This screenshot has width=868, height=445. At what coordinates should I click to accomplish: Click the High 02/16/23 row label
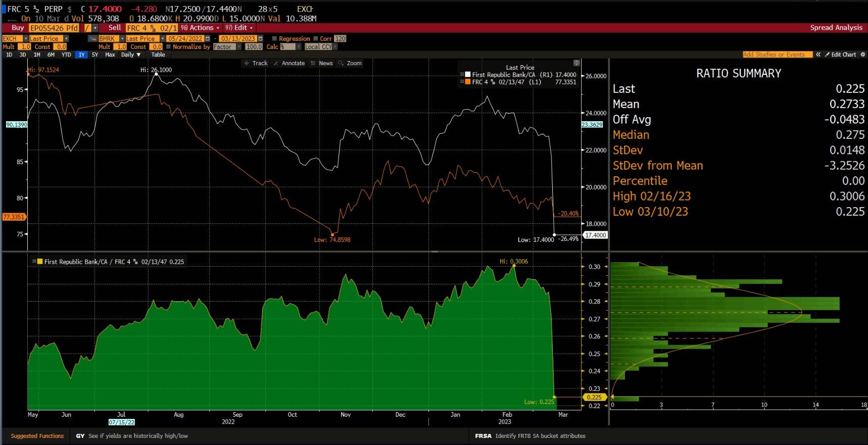point(652,196)
